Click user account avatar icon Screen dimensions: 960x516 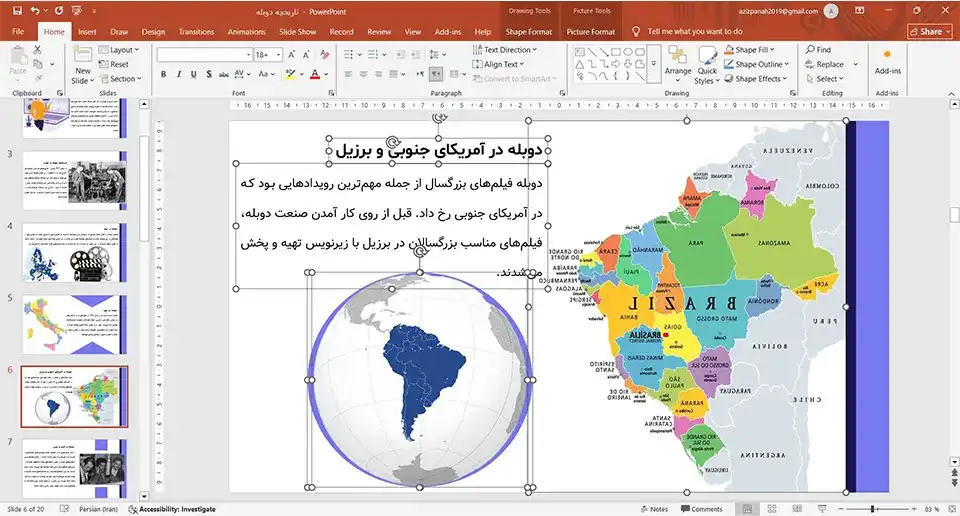831,11
